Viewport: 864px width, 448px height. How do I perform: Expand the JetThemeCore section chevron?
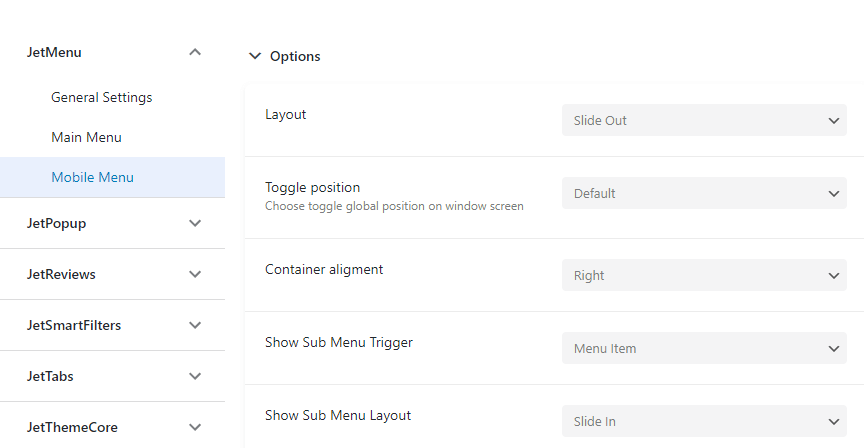pyautogui.click(x=195, y=427)
